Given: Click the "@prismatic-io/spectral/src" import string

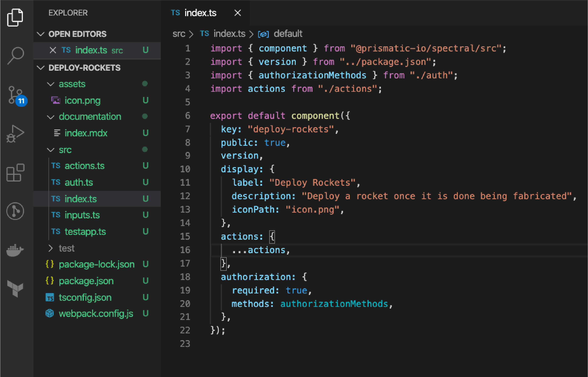Looking at the screenshot, I should click(x=426, y=48).
